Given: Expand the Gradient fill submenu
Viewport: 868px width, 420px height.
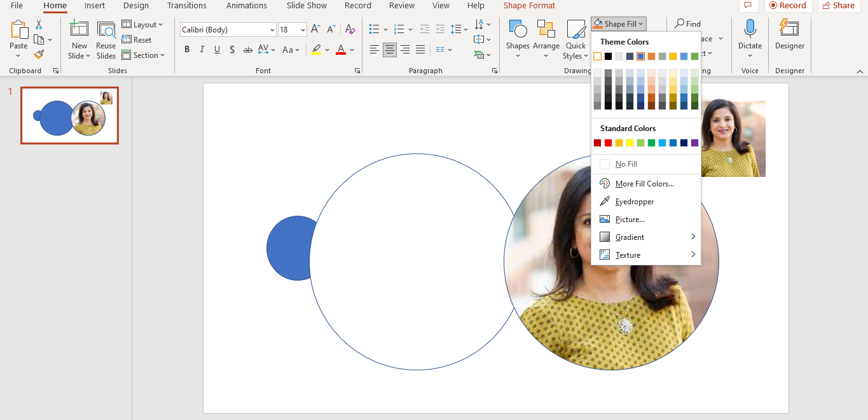Looking at the screenshot, I should tap(629, 237).
